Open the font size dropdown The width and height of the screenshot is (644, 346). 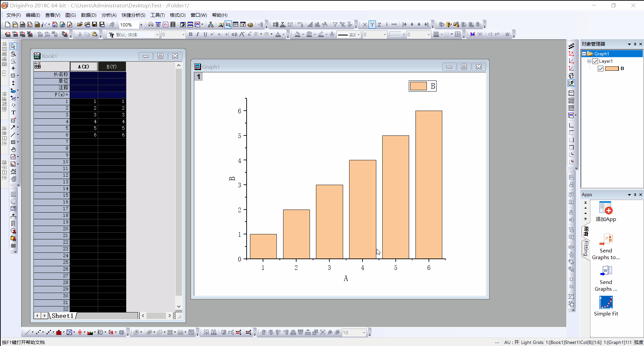(x=183, y=35)
